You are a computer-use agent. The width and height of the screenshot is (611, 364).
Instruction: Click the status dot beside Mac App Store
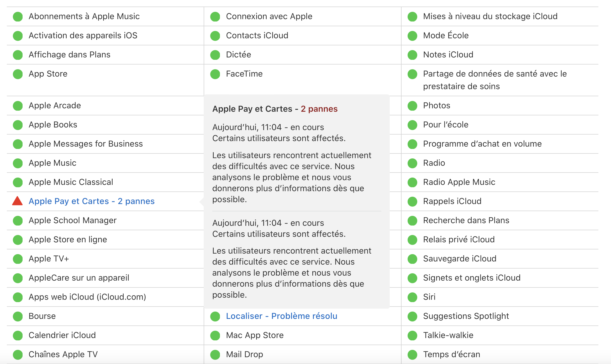[215, 335]
